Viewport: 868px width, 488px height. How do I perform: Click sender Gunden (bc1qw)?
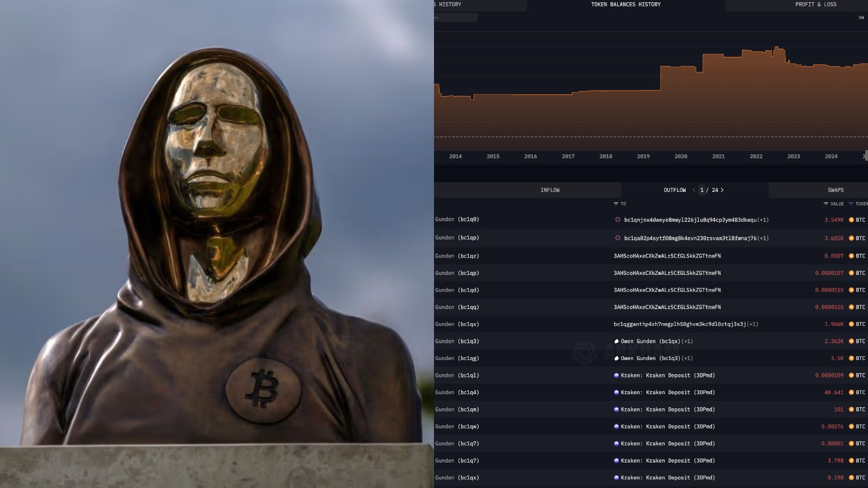(x=457, y=427)
